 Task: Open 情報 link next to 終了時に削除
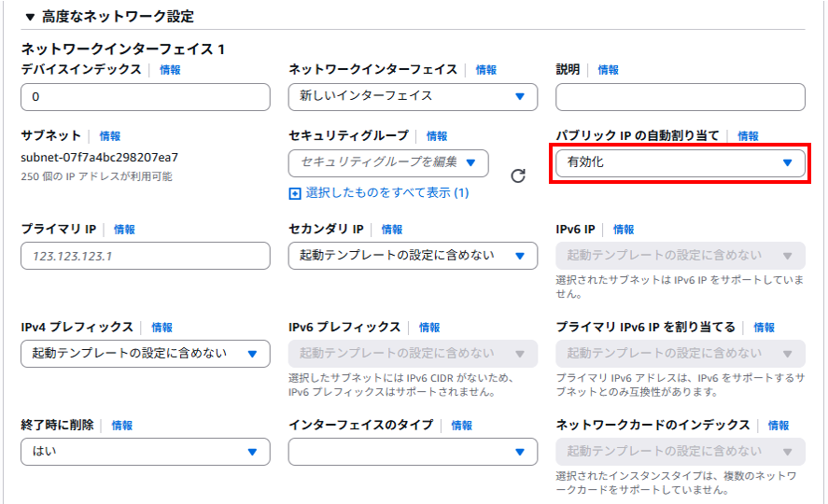[122, 426]
